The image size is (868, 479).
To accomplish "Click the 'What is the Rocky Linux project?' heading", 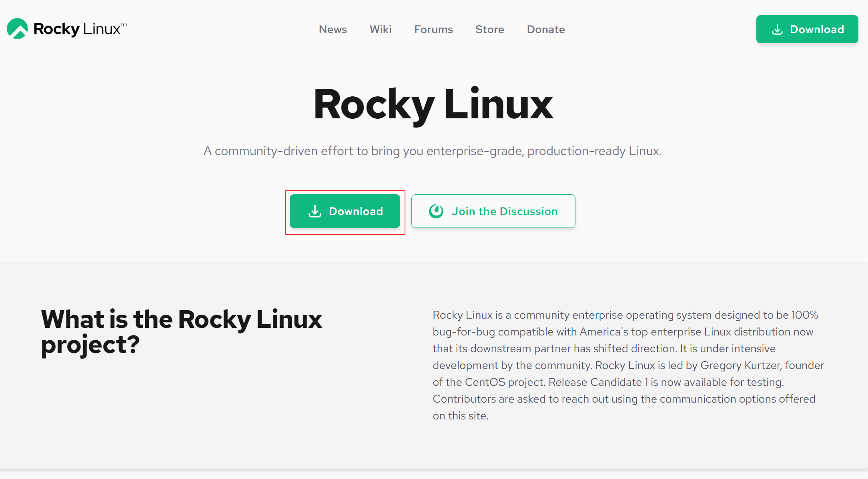I will coord(181,331).
